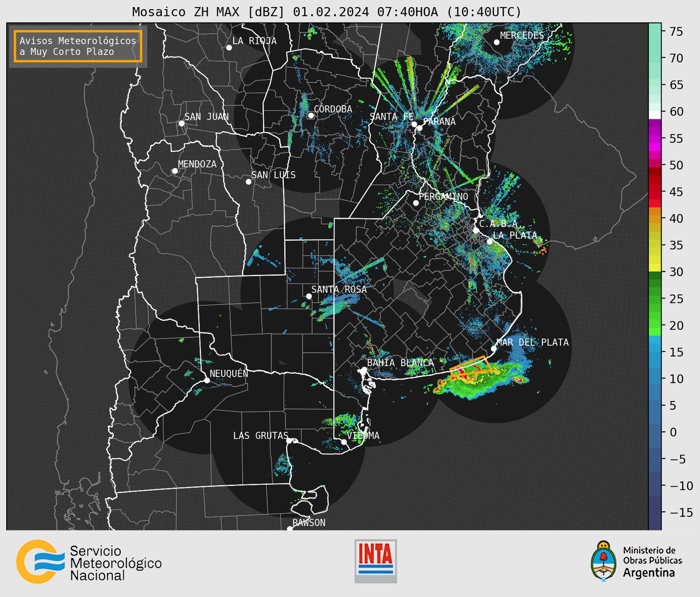Click the Paraná city marker
The image size is (700, 597).
pos(420,128)
